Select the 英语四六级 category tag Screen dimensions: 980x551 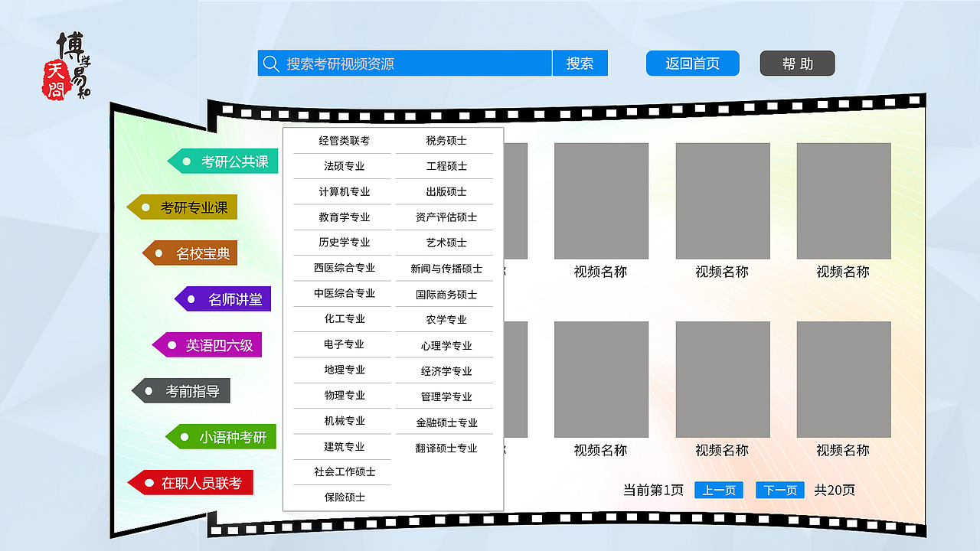click(x=207, y=345)
